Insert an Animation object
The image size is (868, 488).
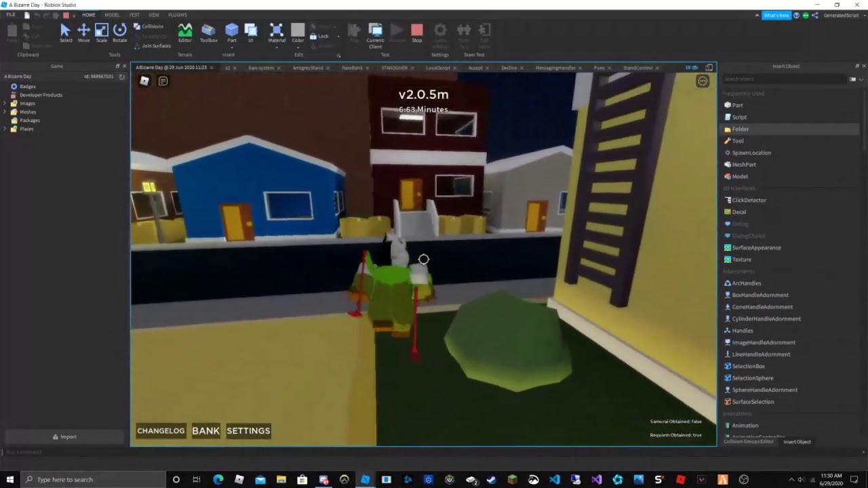(x=741, y=426)
